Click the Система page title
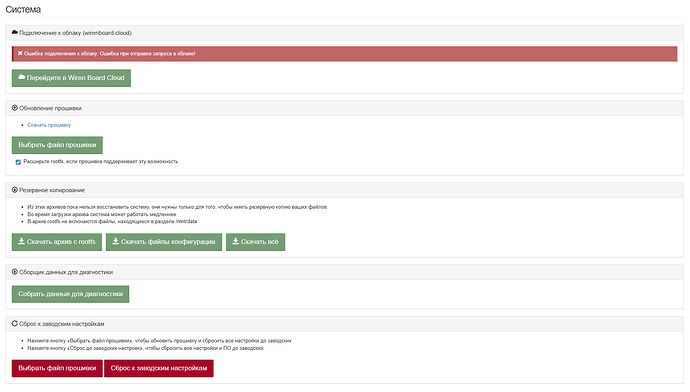The width and height of the screenshot is (690, 392). (x=23, y=9)
